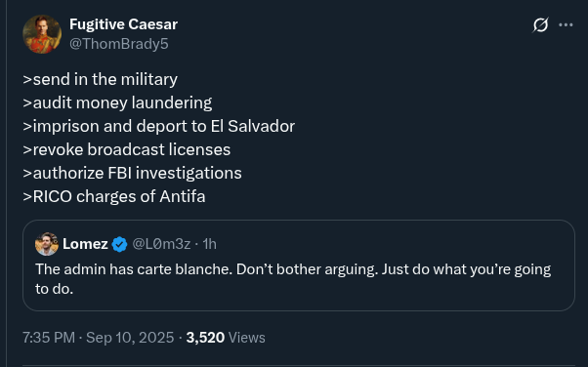Viewport: 588px width, 367px height.
Task: Click the 'send in the military' line
Action: pyautogui.click(x=101, y=79)
